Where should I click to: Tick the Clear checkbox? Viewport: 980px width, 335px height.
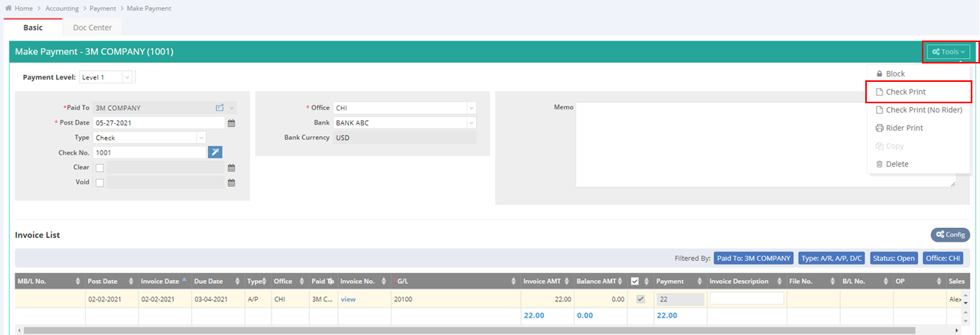tap(100, 167)
